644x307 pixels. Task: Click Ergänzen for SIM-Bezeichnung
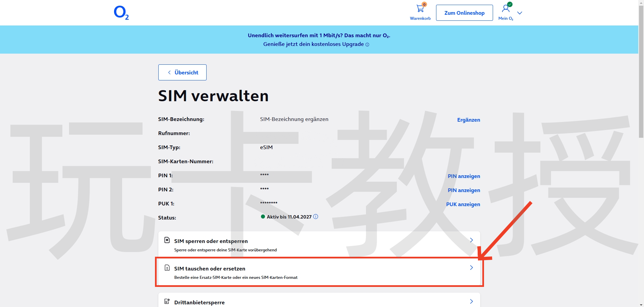coord(469,120)
